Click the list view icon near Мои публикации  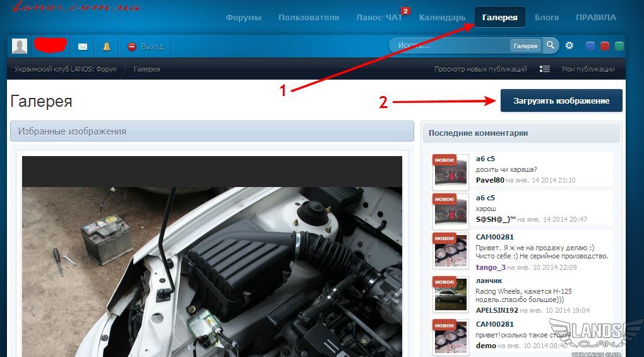coord(545,69)
